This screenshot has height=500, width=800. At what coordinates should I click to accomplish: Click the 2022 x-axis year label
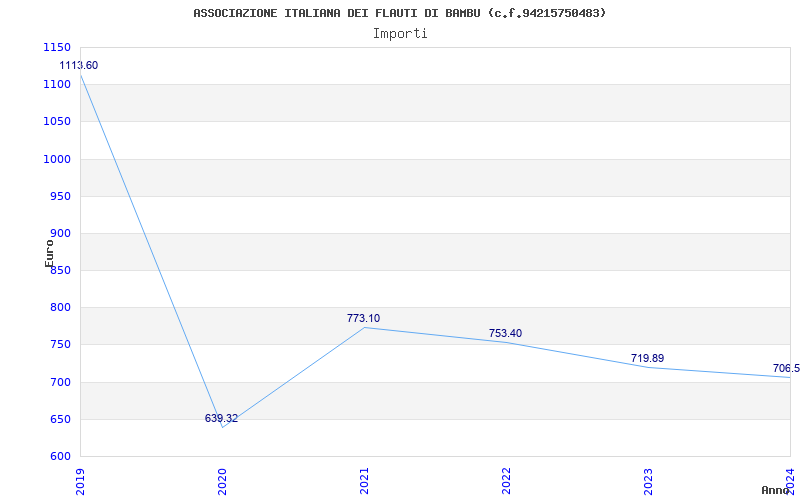point(506,481)
